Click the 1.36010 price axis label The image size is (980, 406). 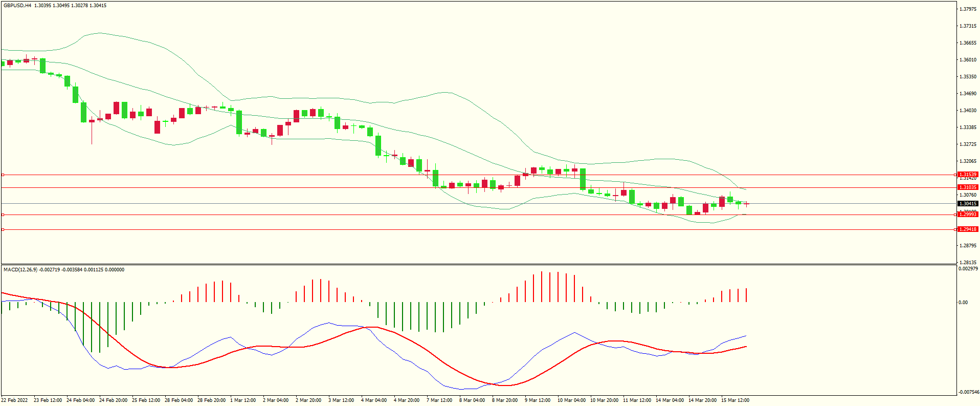pyautogui.click(x=968, y=60)
